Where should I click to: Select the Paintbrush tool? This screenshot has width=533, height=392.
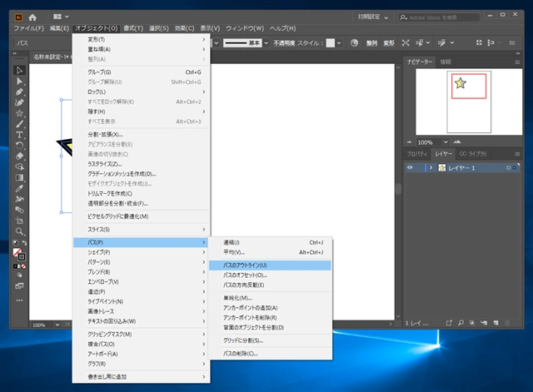[x=19, y=124]
